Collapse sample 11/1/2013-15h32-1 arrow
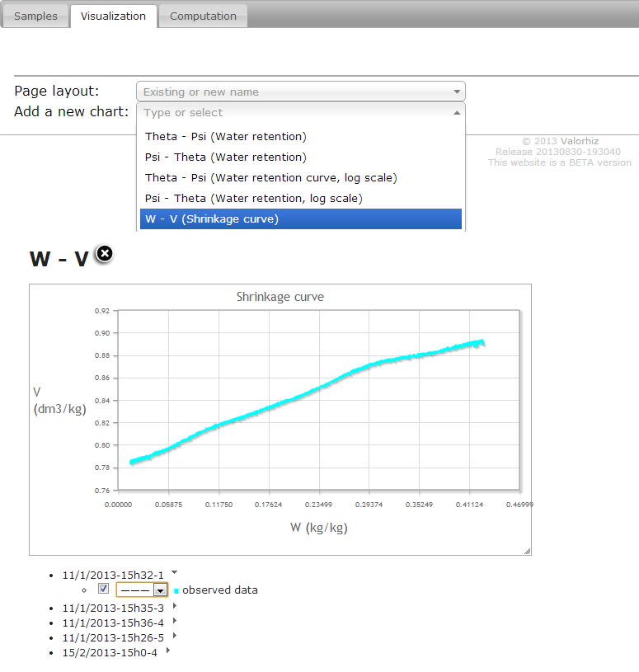 pyautogui.click(x=174, y=572)
